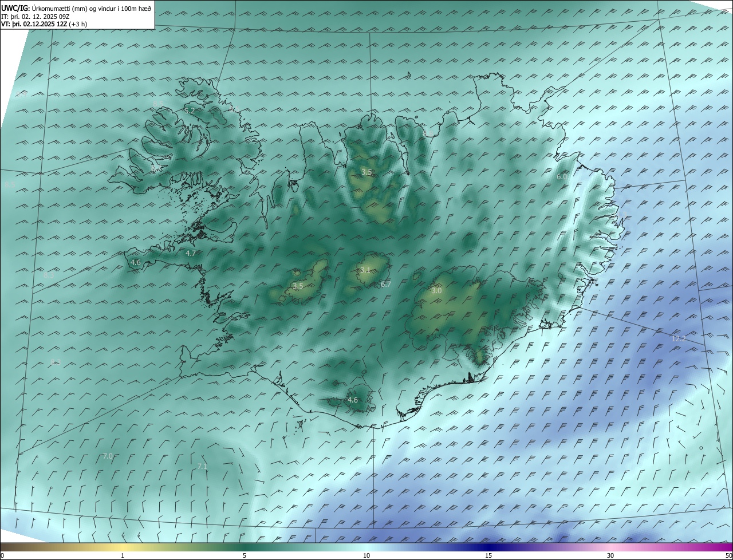This screenshot has width=733, height=560.
Task: Click the 'VT: þri. 02.12.2025 12Z (+3 h)' line
Action: pyautogui.click(x=44, y=24)
